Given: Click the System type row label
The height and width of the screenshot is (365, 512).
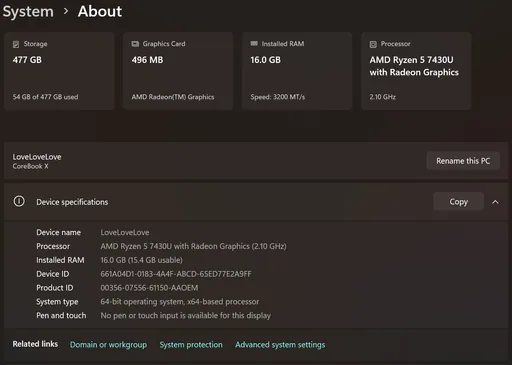Looking at the screenshot, I should (x=57, y=302).
